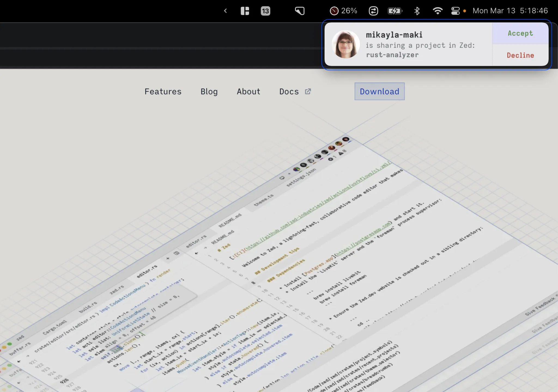This screenshot has height=392, width=558.
Task: Click the date and time clock
Action: tap(510, 11)
